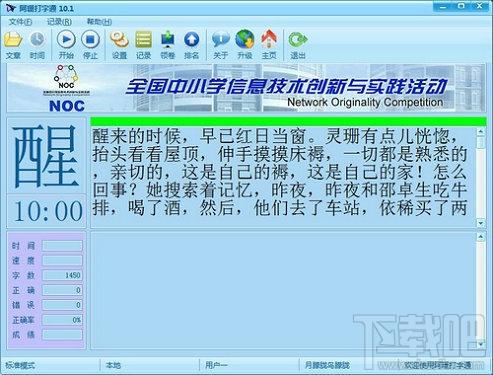Click the 正确 correct count field
The width and height of the screenshot is (493, 375).
click(62, 290)
